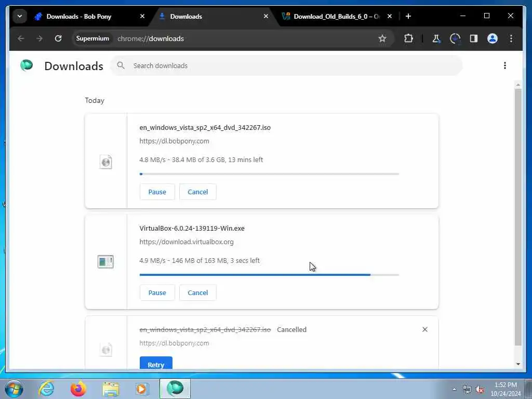Click the dl.bobpony.com link of cancelled download
Viewport: 532px width, 399px height.
174,343
